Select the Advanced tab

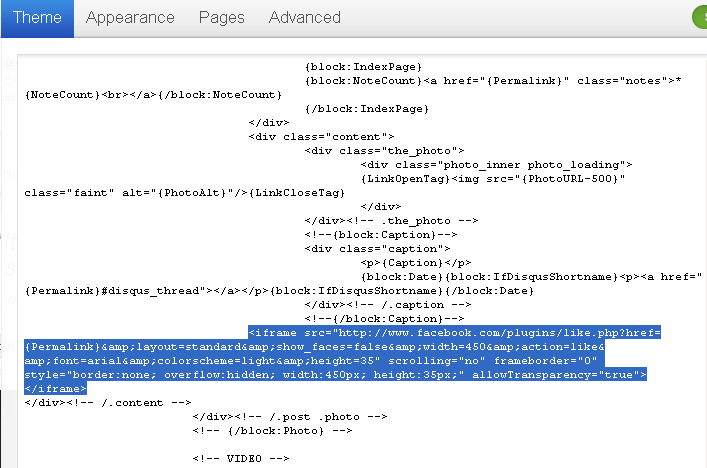pyautogui.click(x=304, y=18)
